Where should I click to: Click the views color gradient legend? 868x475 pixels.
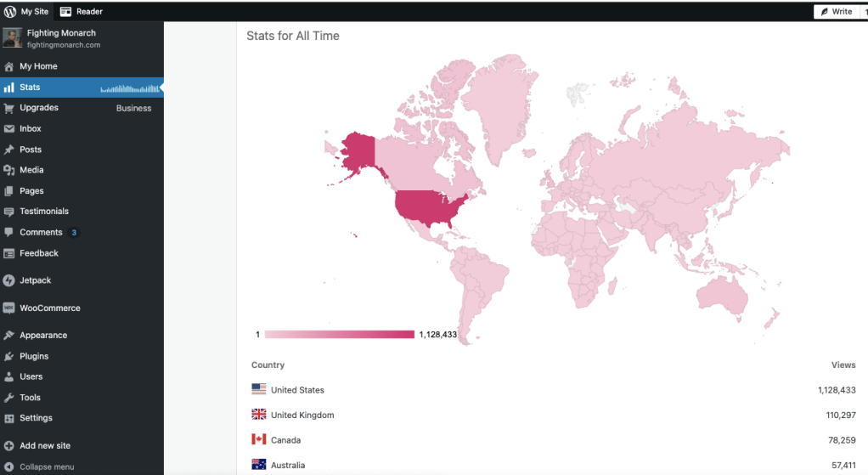(x=339, y=335)
